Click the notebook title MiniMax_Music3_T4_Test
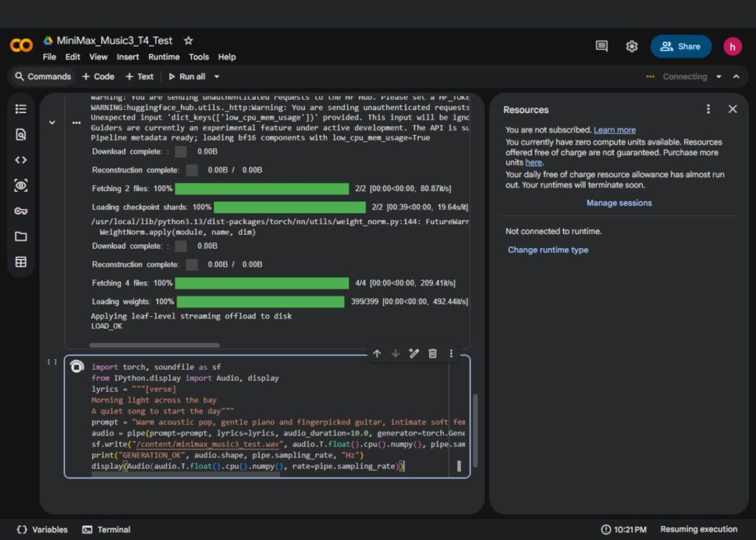Viewport: 756px width, 540px height. coord(114,41)
